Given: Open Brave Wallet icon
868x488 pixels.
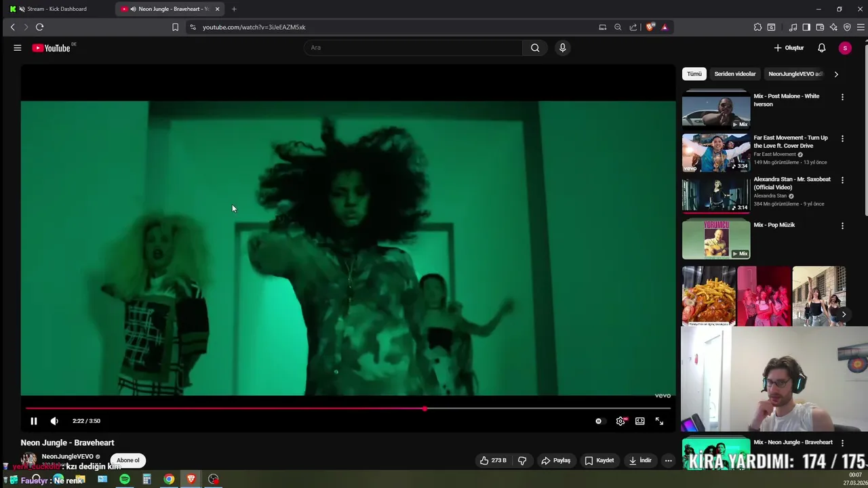Looking at the screenshot, I should point(820,27).
